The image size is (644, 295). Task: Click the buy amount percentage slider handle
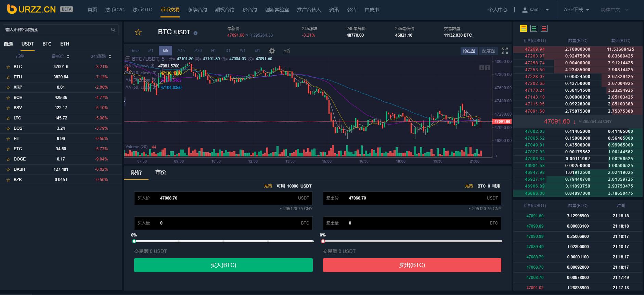(134, 241)
